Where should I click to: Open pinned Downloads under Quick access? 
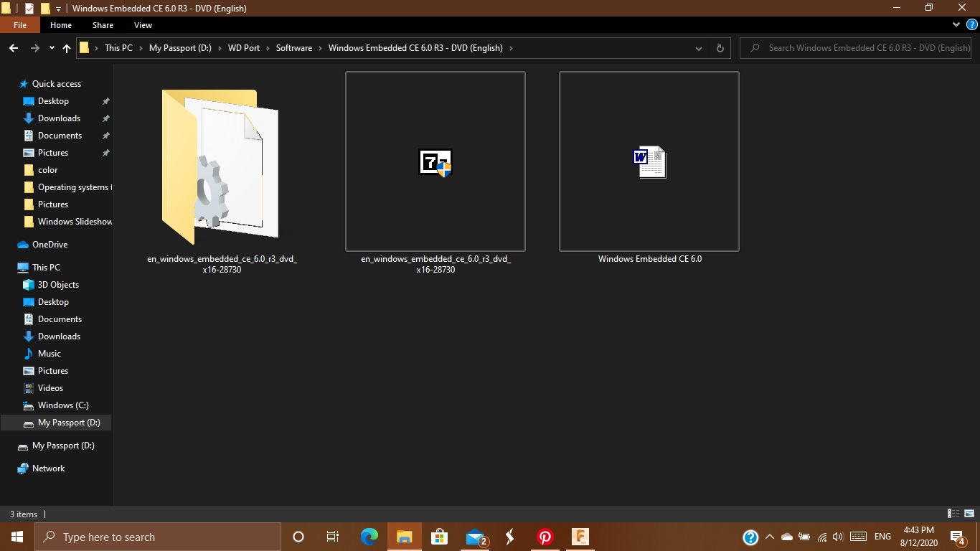coord(59,118)
